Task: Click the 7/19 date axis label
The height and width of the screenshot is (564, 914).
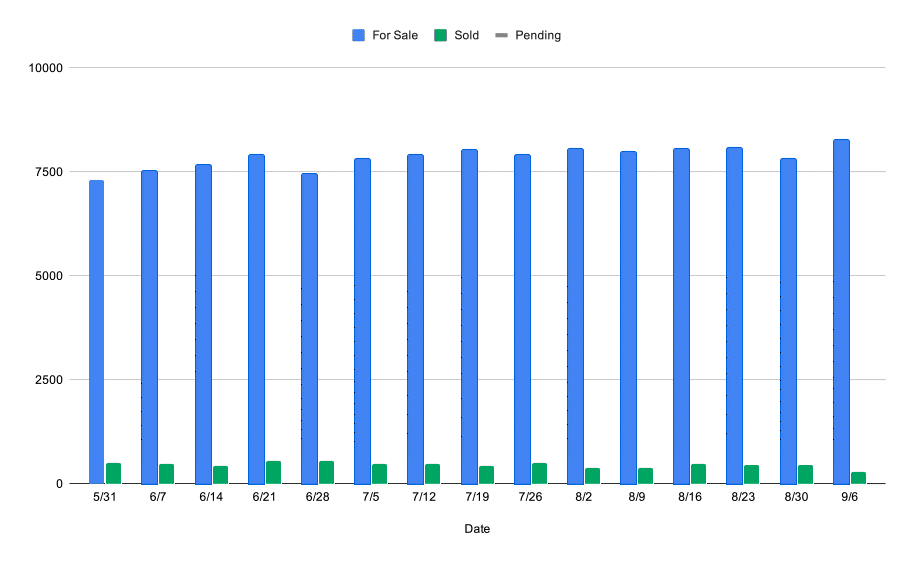Action: coord(477,497)
